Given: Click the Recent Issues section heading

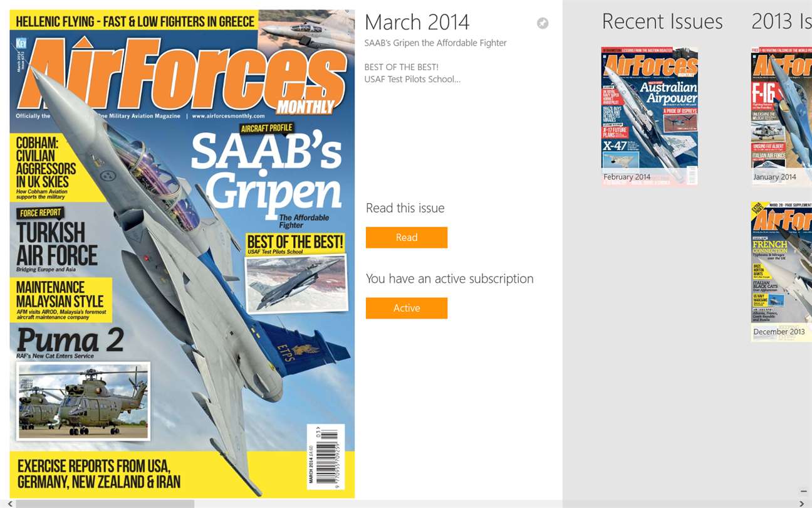Looking at the screenshot, I should tap(662, 21).
